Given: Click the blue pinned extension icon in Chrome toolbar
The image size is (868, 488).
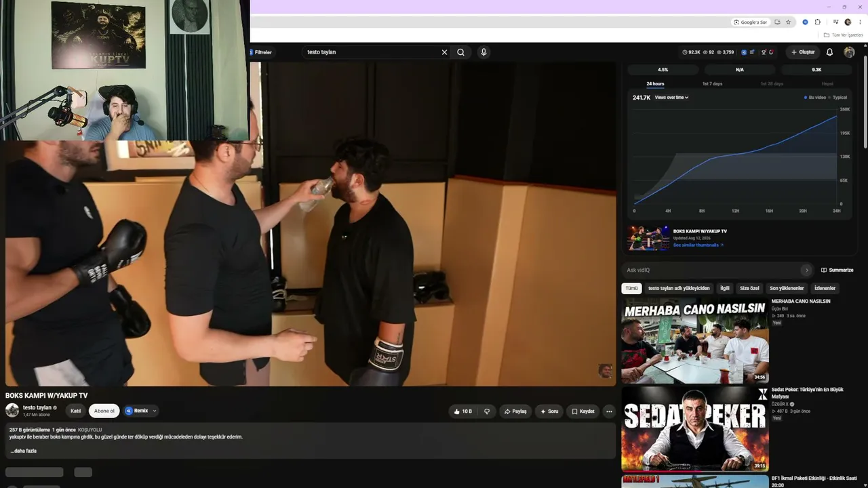Looking at the screenshot, I should pyautogui.click(x=805, y=22).
